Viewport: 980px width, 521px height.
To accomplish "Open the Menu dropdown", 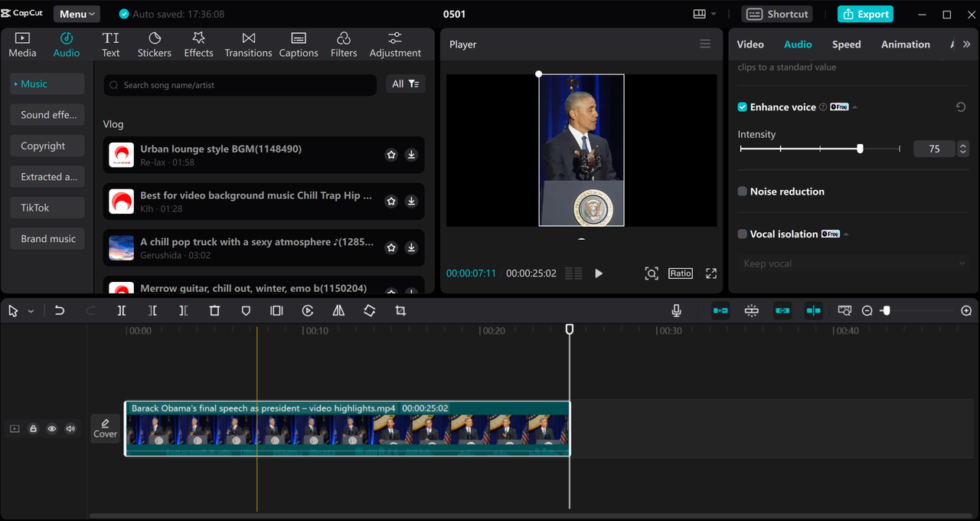I will (x=77, y=14).
